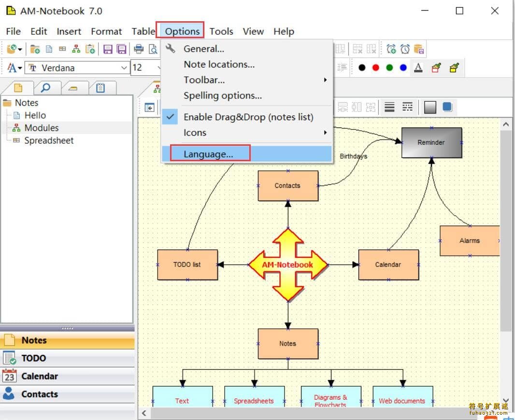Select the Hello note in tree
The height and width of the screenshot is (420, 515).
(x=35, y=115)
